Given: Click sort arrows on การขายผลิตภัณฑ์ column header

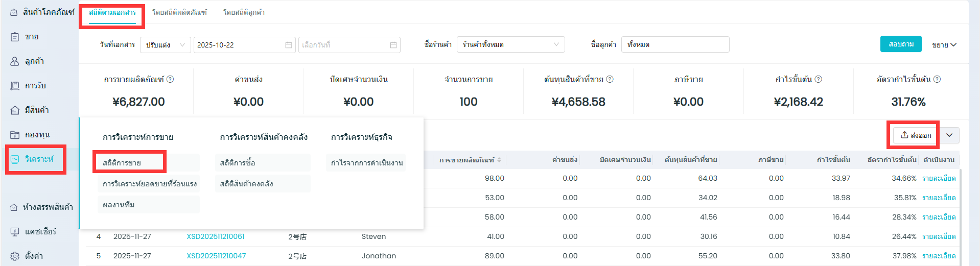Looking at the screenshot, I should 499,160.
